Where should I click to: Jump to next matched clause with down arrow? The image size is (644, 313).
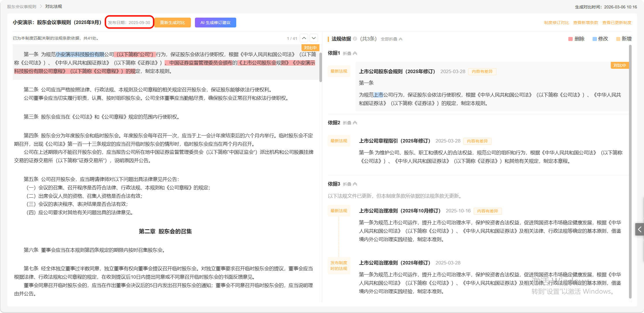coord(314,38)
